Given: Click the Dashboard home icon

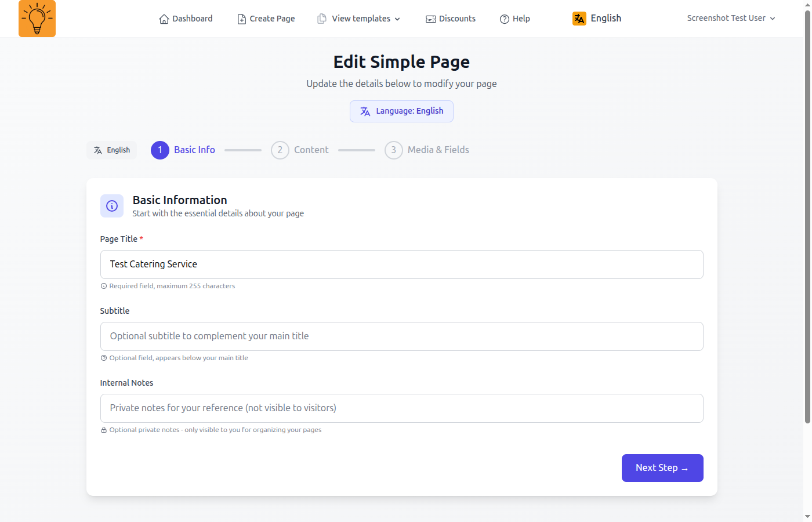Looking at the screenshot, I should pyautogui.click(x=164, y=19).
